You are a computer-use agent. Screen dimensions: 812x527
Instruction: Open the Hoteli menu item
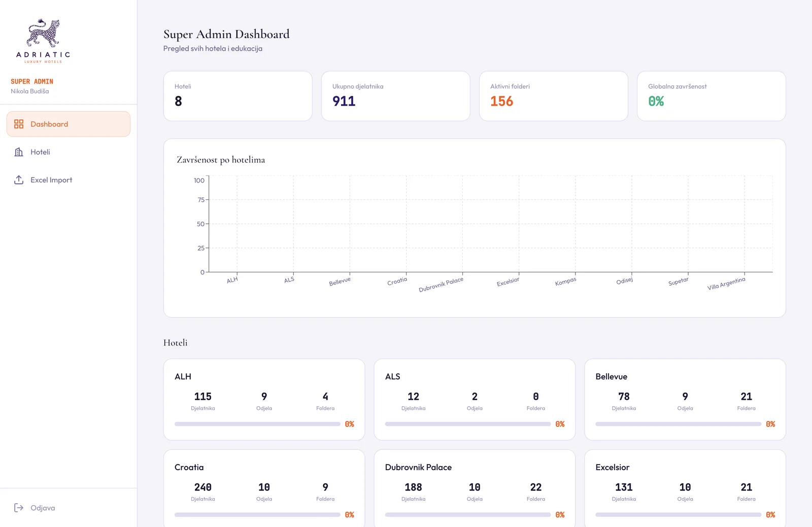coord(69,152)
